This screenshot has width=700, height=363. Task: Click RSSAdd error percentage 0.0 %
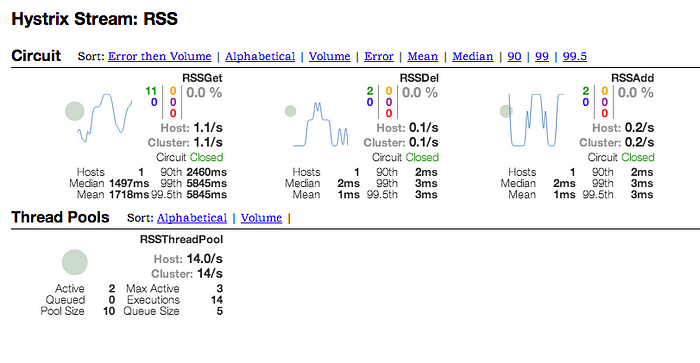636,93
